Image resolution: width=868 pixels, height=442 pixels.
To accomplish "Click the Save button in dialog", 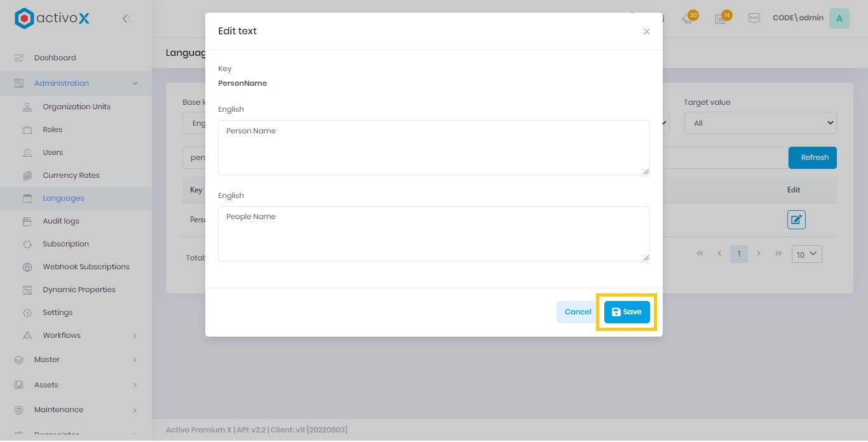I will (x=627, y=312).
